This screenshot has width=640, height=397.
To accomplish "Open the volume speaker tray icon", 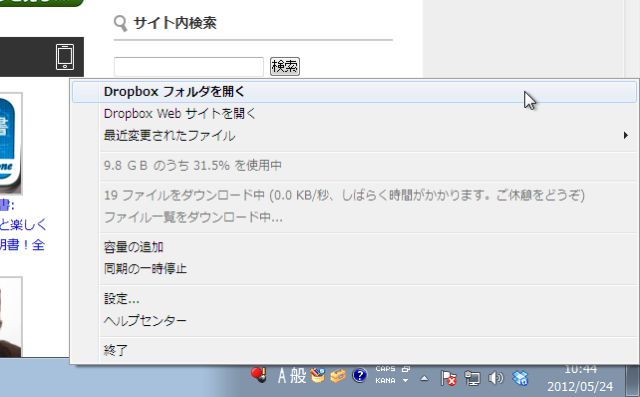I will [x=496, y=378].
